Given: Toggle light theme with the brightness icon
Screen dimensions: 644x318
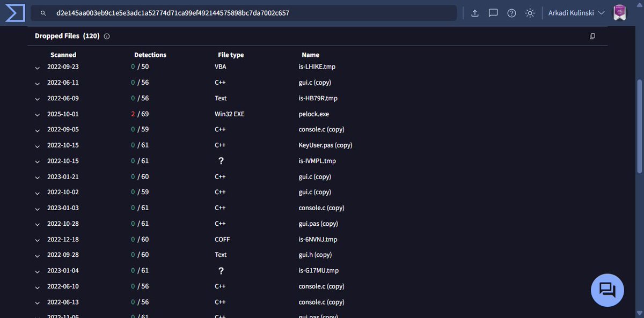Looking at the screenshot, I should 529,12.
